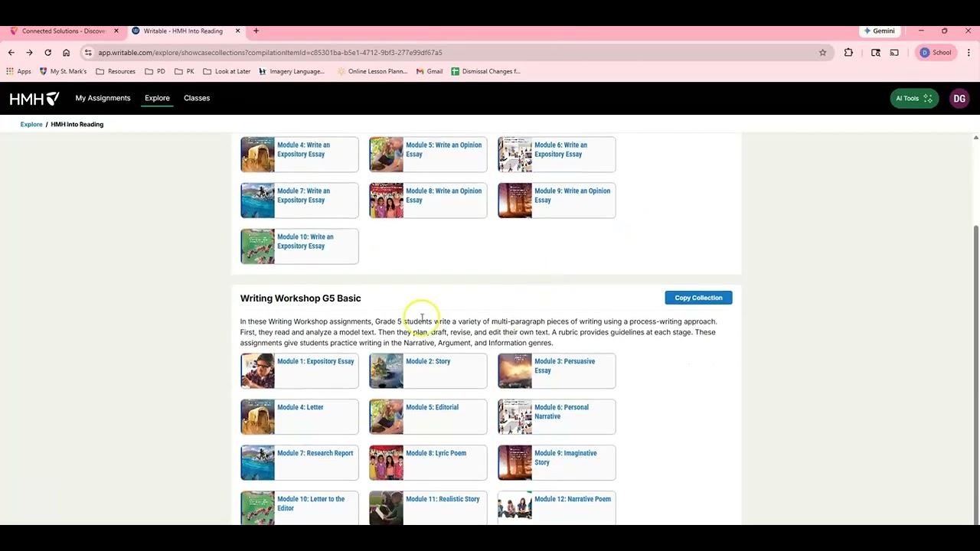Open Module 10: Letter to the Editor
Viewport: 980px width, 551px height.
click(x=299, y=508)
